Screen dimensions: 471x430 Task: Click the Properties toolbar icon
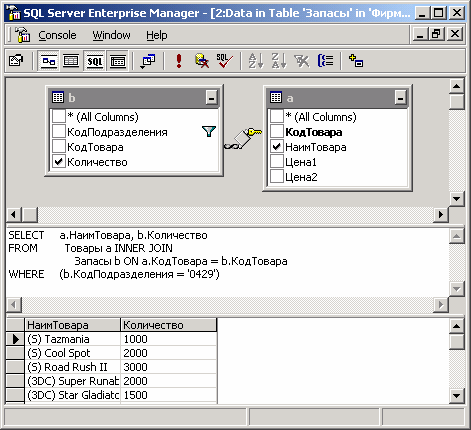point(16,61)
